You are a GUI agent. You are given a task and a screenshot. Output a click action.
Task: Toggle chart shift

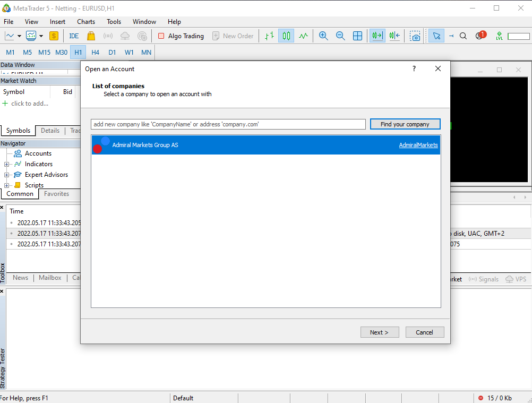394,36
